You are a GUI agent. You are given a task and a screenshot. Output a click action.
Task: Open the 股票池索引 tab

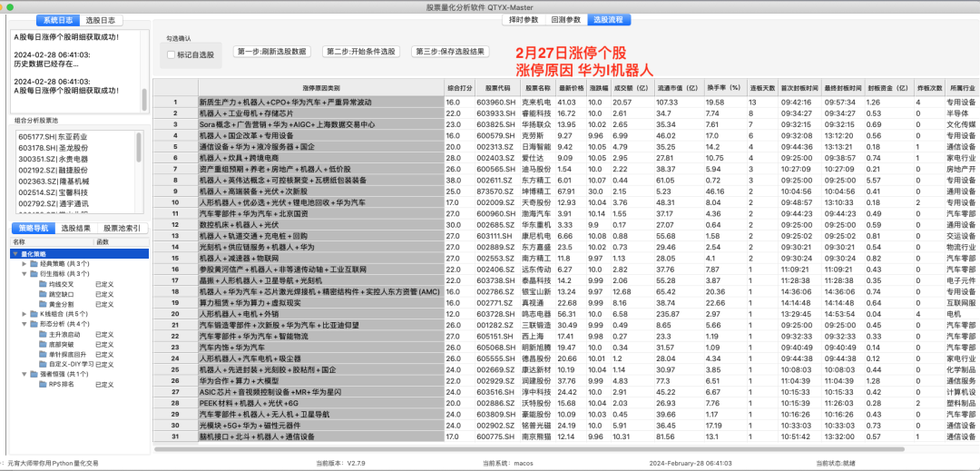coord(122,229)
